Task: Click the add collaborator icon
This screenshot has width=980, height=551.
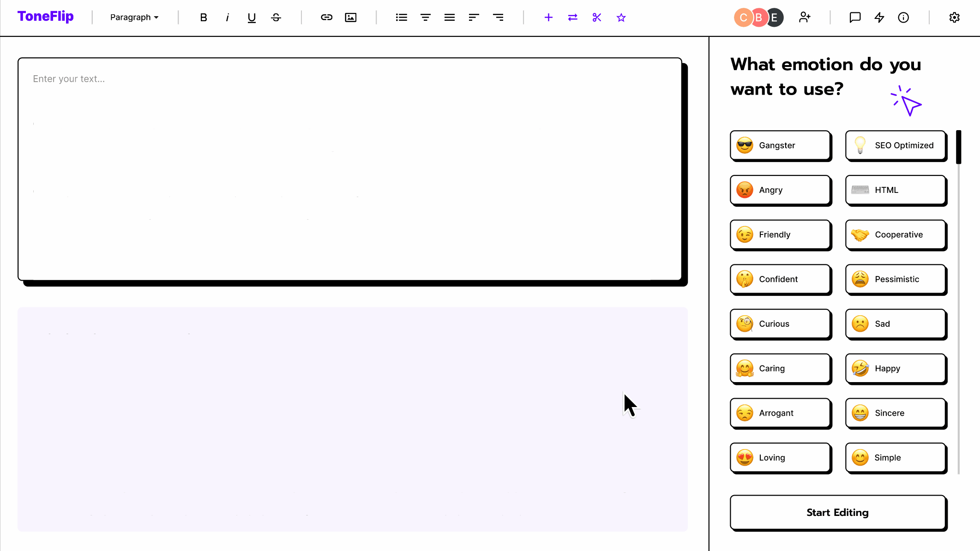Action: [x=805, y=18]
